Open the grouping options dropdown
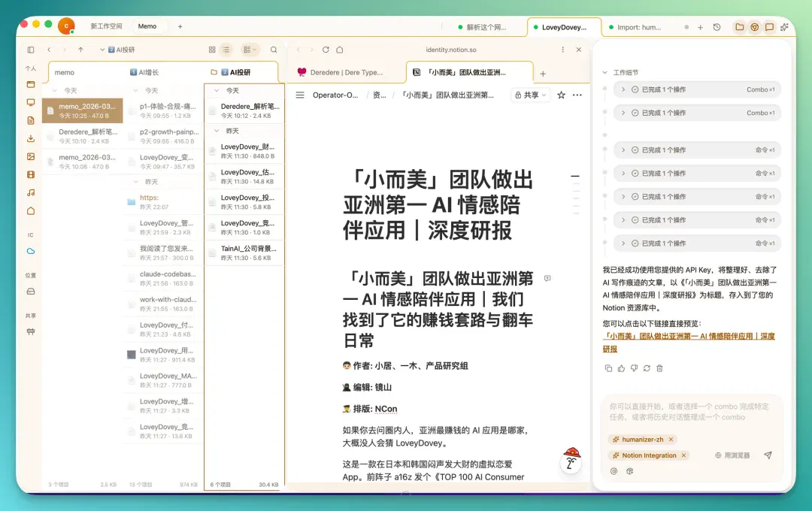The image size is (812, 511). pyautogui.click(x=250, y=50)
